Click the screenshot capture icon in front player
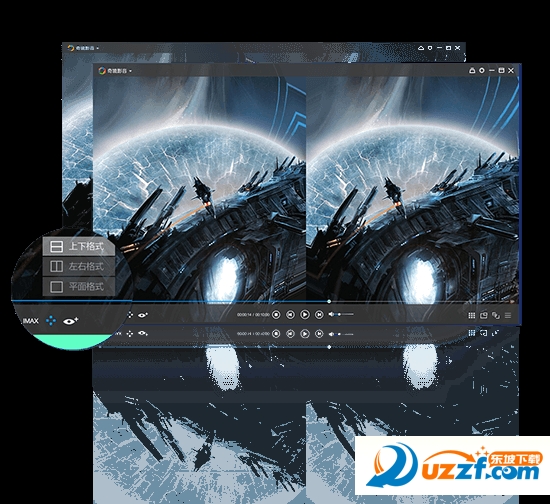The height and width of the screenshot is (504, 550). click(x=484, y=315)
